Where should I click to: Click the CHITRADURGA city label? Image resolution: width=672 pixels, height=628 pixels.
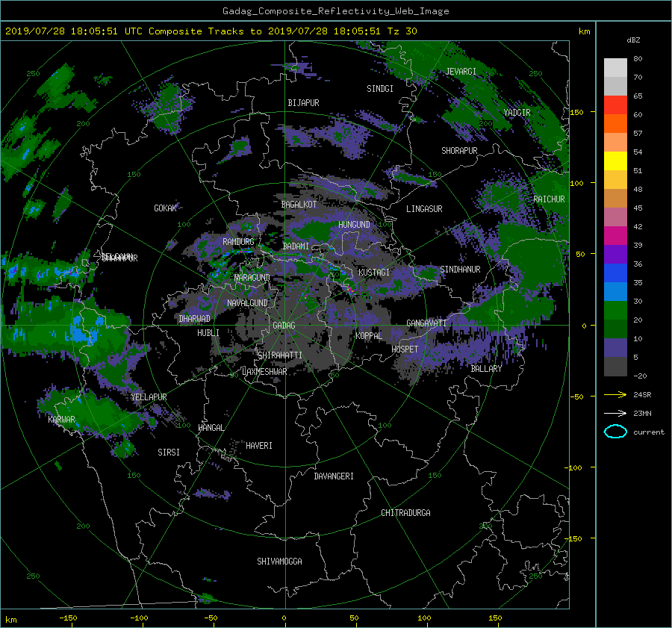pos(406,513)
